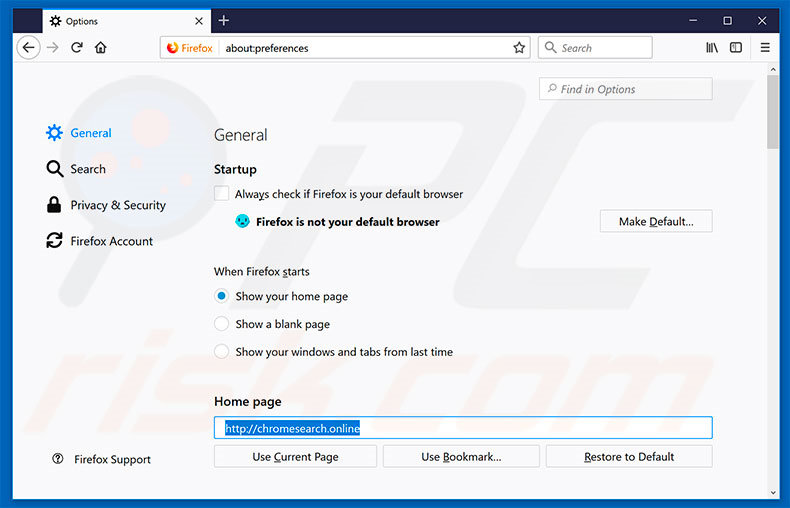Image resolution: width=790 pixels, height=508 pixels.
Task: Click the Use Bookmark button
Action: [461, 457]
